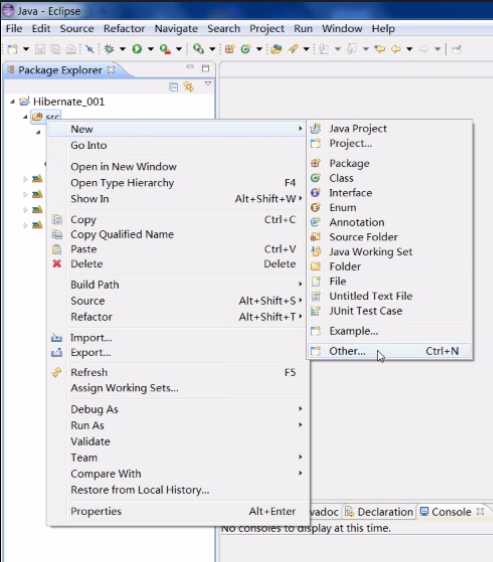The height and width of the screenshot is (562, 493).
Task: Click the External Tools run icon
Action: coord(165,49)
